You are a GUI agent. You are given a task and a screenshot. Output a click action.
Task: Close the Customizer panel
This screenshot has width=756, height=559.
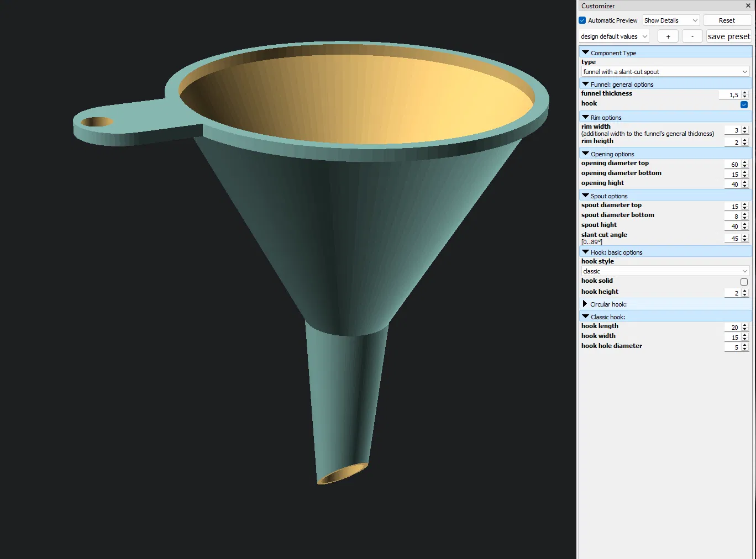[x=748, y=6]
